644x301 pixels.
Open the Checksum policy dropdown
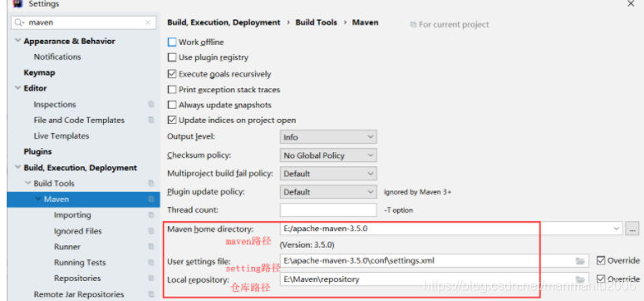coord(328,155)
